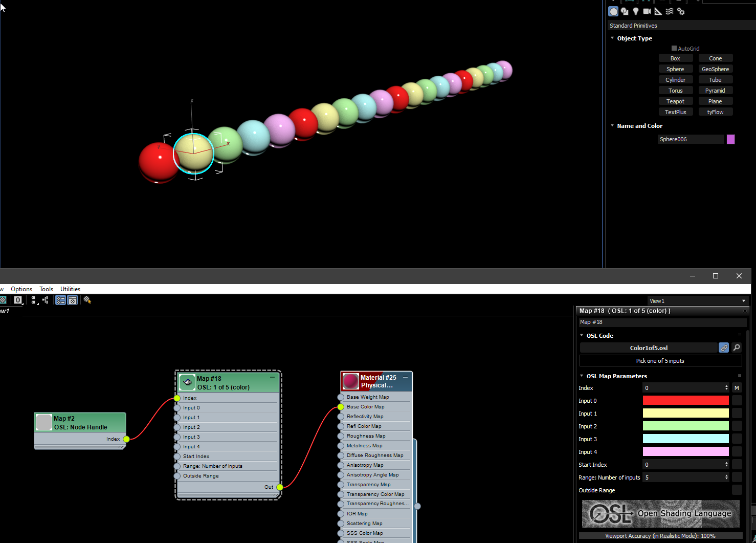756x543 pixels.
Task: Click the green Input 2 color swatch
Action: coord(685,426)
